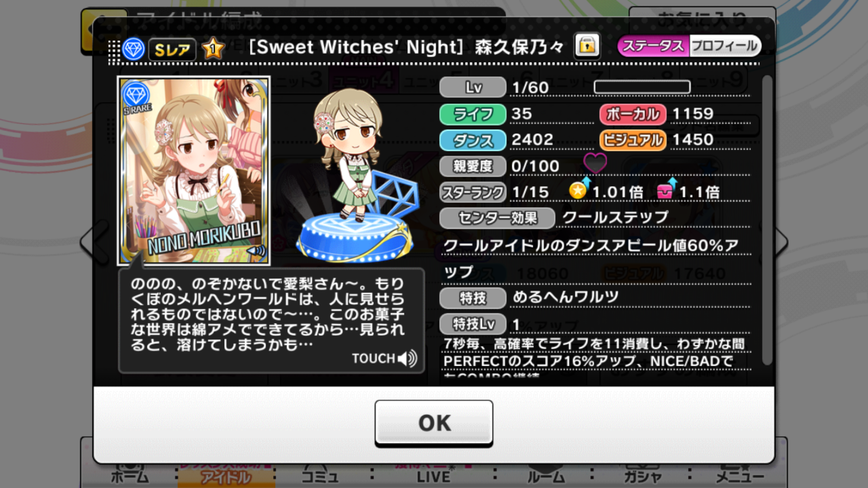
Task: Tap the センター効果 label
Action: tap(497, 218)
